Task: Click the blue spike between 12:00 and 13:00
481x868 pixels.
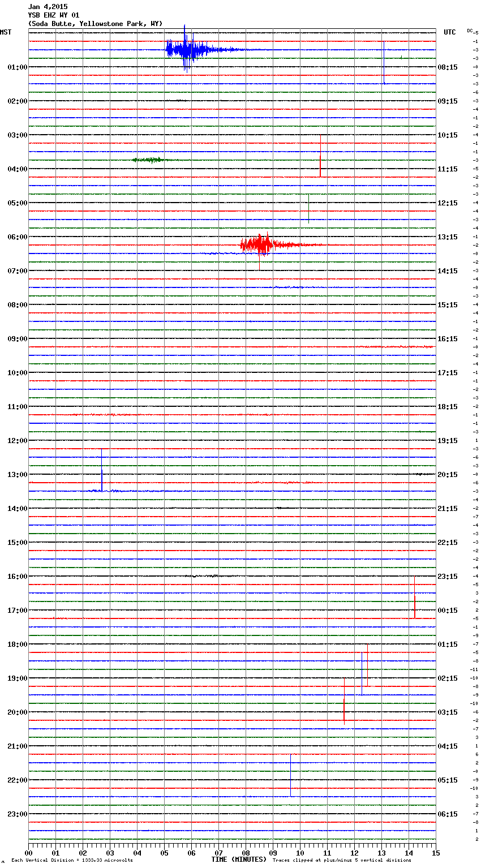Action: coord(102,471)
